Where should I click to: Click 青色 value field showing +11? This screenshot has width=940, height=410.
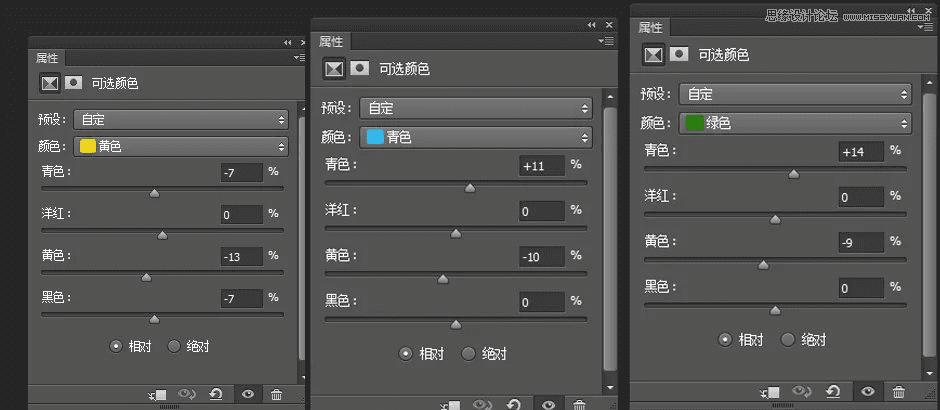[x=542, y=166]
